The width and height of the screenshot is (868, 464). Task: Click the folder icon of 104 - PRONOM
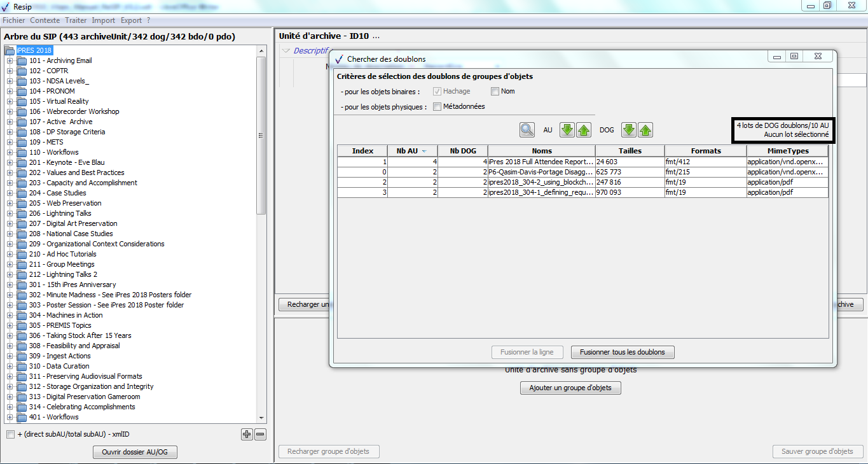[x=22, y=91]
